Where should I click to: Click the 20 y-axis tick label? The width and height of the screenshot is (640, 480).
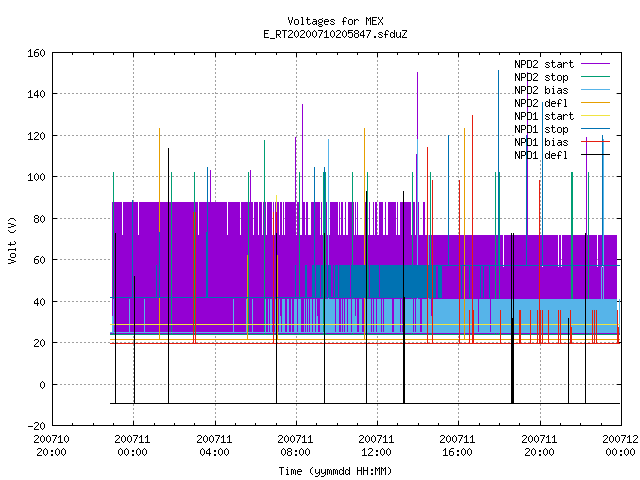(x=39, y=343)
